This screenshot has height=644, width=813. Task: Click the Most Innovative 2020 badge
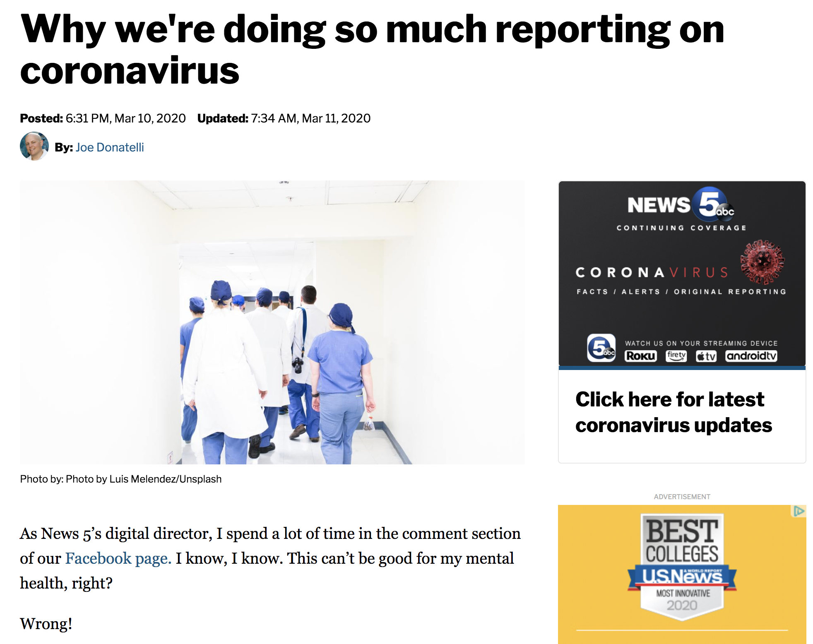[x=682, y=600]
